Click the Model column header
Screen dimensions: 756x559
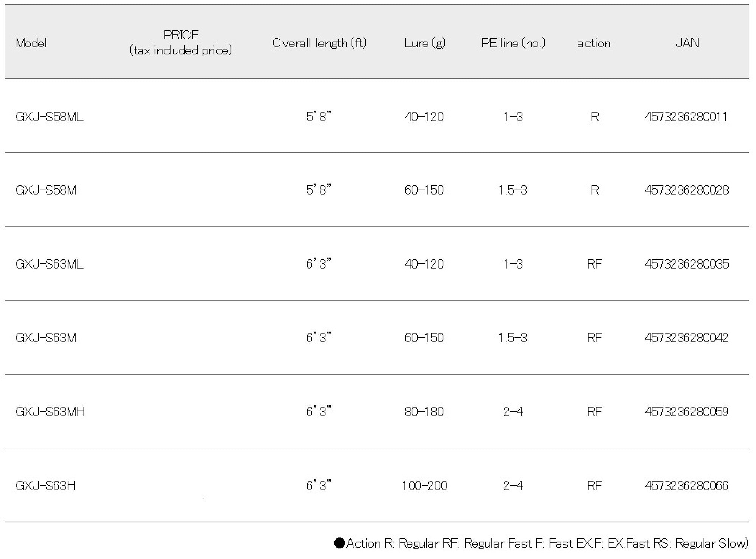31,43
